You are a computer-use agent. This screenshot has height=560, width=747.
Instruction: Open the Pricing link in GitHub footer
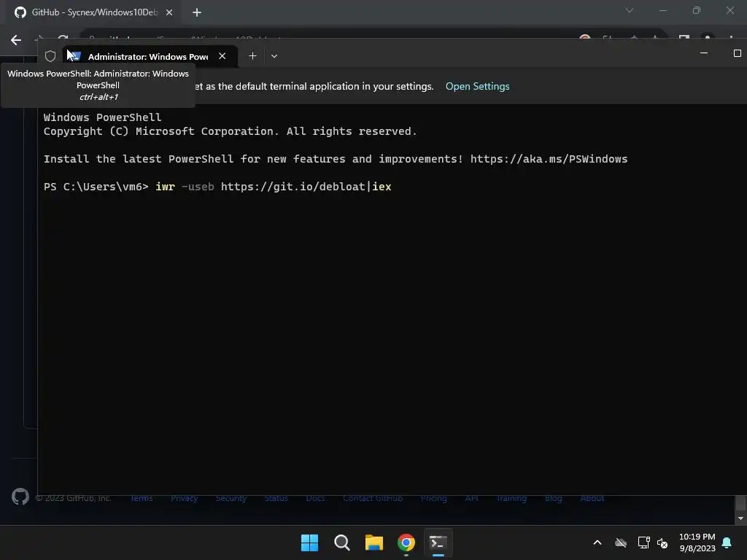(433, 498)
